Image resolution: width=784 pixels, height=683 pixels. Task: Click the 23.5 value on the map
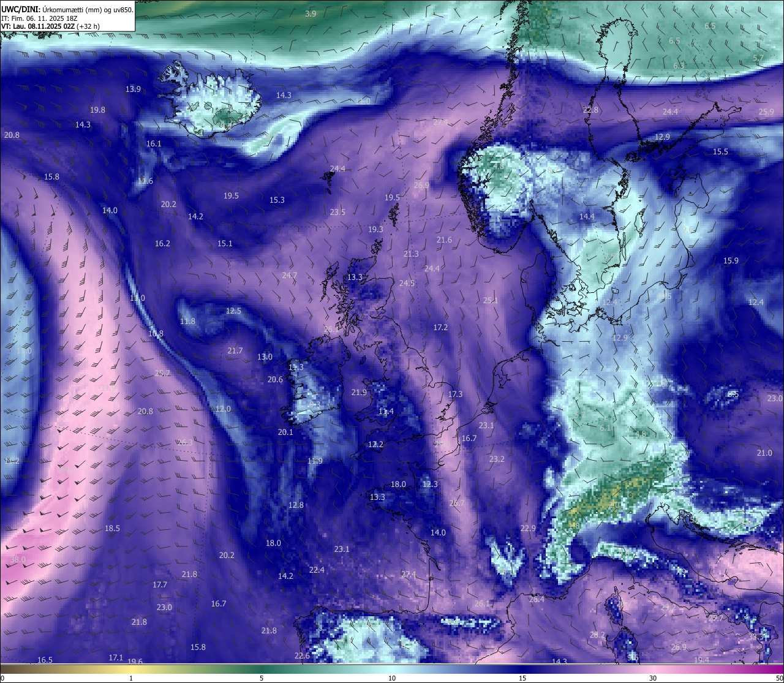pyautogui.click(x=337, y=212)
